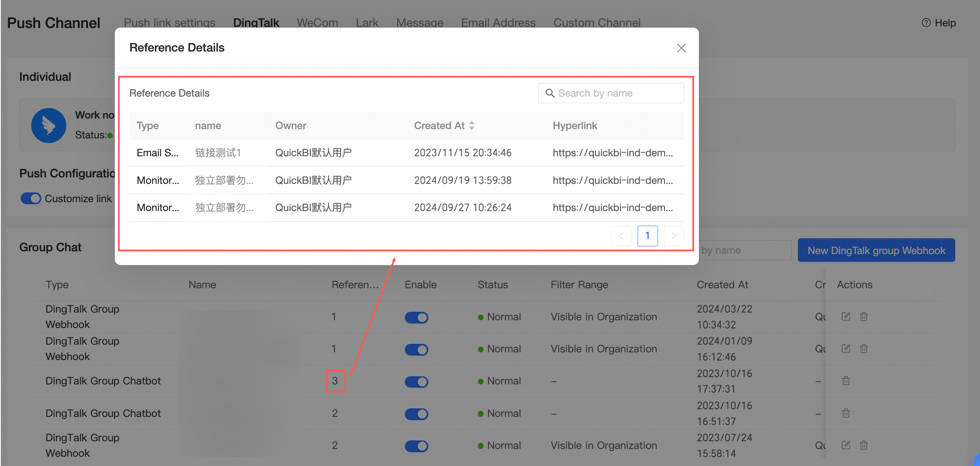Disable the first DingTalk Group Webhook
This screenshot has height=466, width=980.
[x=416, y=317]
